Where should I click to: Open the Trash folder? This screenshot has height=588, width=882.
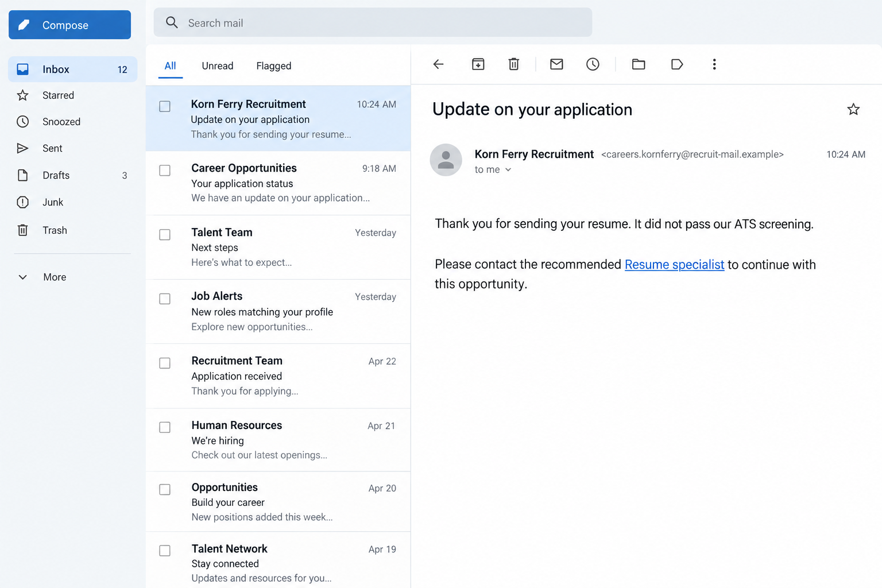pos(72,230)
